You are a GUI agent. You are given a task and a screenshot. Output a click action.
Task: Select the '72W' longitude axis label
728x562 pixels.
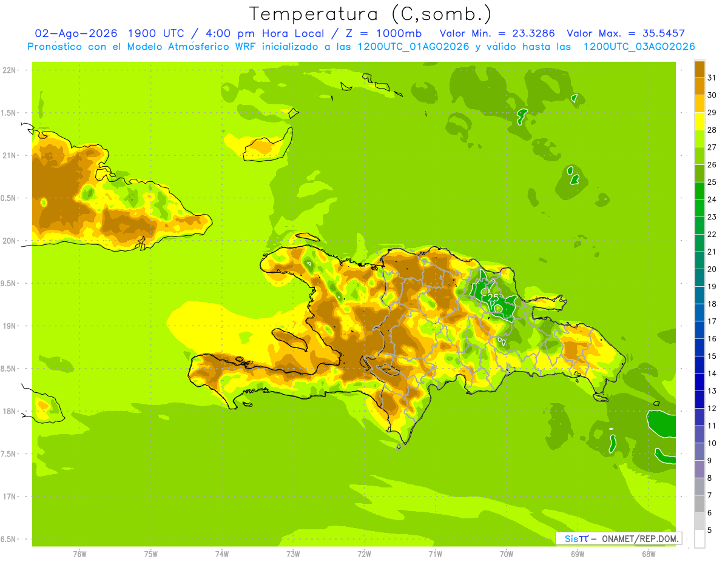[x=364, y=554]
